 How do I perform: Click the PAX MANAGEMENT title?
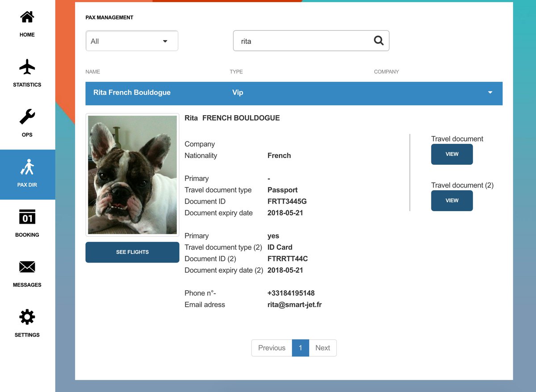[109, 17]
